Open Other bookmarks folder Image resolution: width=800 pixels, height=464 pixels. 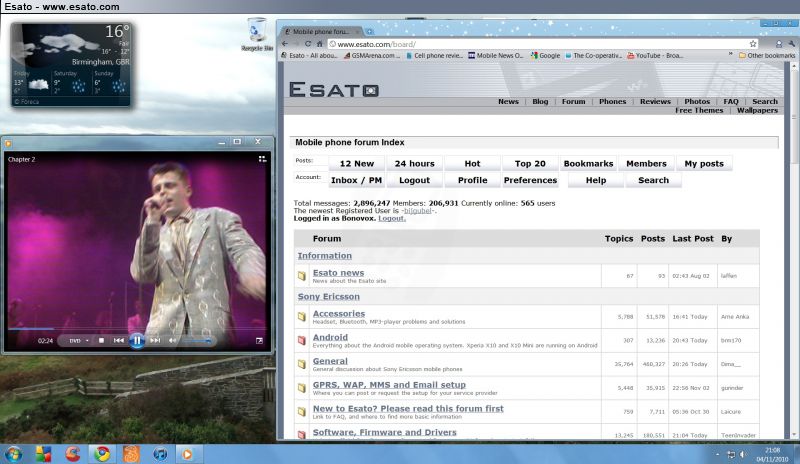pyautogui.click(x=767, y=56)
